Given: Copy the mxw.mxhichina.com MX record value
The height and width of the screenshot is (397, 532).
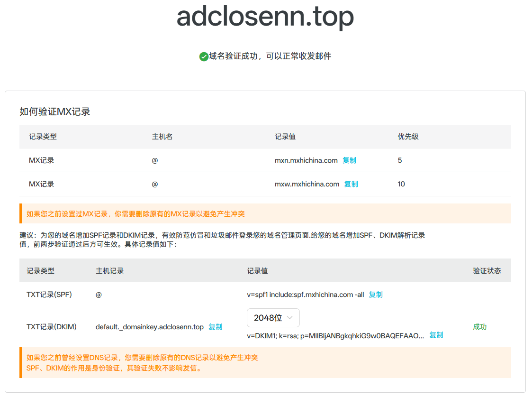Looking at the screenshot, I should 351,184.
